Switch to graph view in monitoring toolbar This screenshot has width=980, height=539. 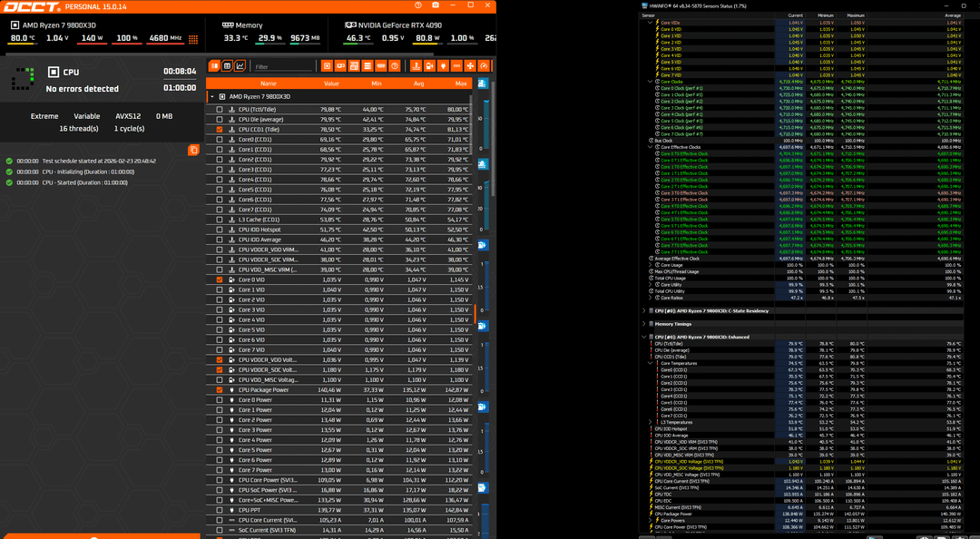tap(240, 66)
